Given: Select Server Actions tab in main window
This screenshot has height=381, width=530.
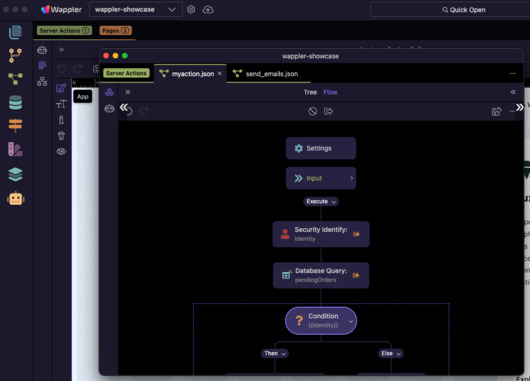Looking at the screenshot, I should [x=64, y=31].
